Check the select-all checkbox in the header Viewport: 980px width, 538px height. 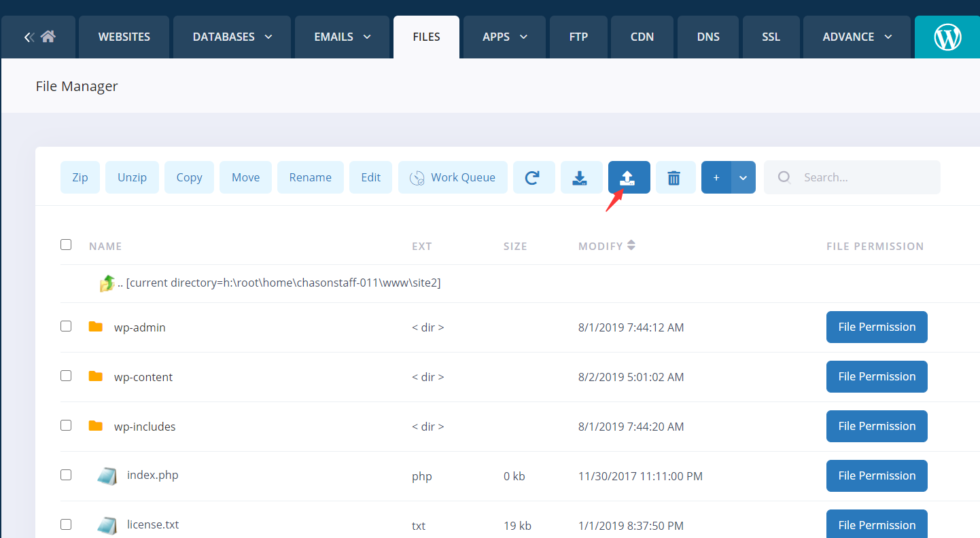[66, 245]
